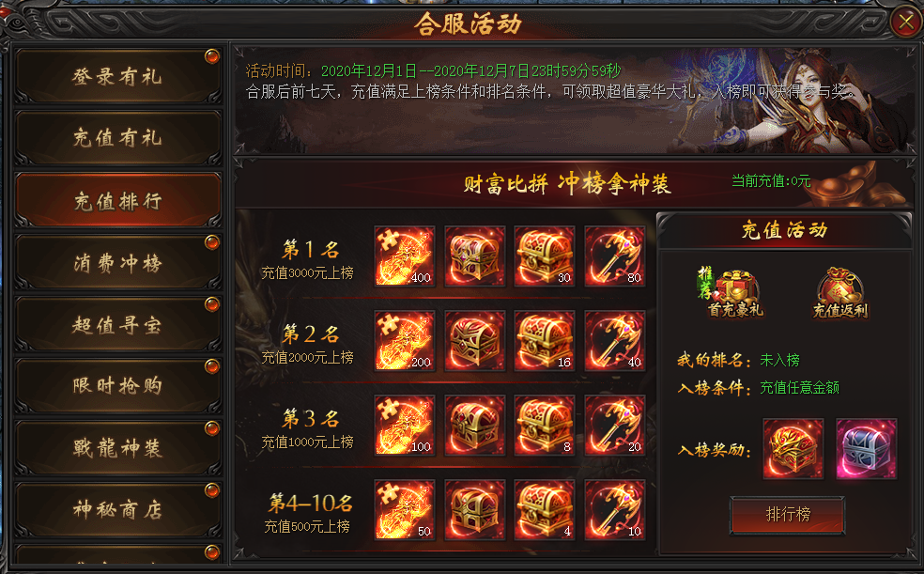Click golden chest labeled 4 in 第4-10名 row

(x=545, y=510)
